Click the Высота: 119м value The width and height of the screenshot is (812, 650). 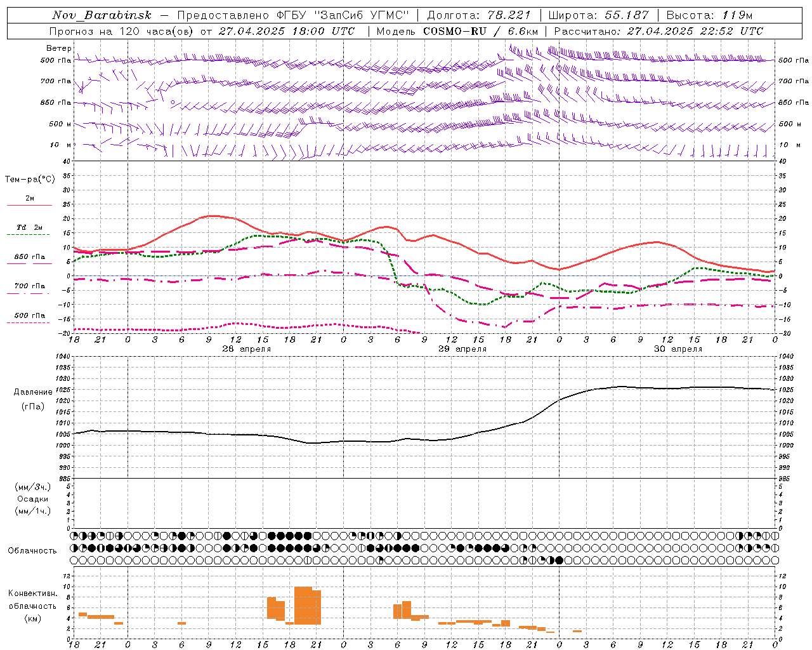coord(709,15)
